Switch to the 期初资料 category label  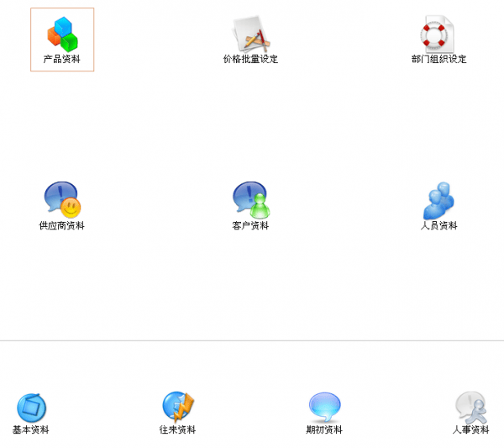(324, 430)
